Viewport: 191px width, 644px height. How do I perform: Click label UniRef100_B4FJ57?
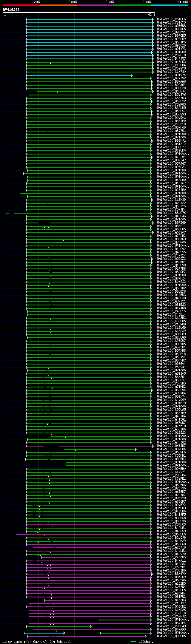click(171, 58)
